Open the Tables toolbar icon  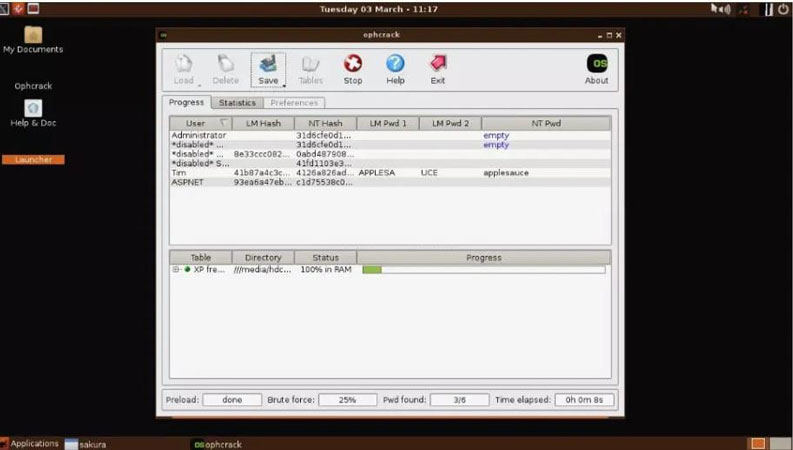(x=311, y=70)
